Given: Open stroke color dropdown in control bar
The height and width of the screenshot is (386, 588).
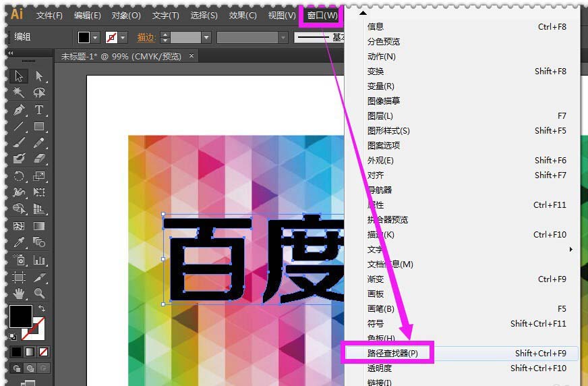Looking at the screenshot, I should pyautogui.click(x=123, y=38).
